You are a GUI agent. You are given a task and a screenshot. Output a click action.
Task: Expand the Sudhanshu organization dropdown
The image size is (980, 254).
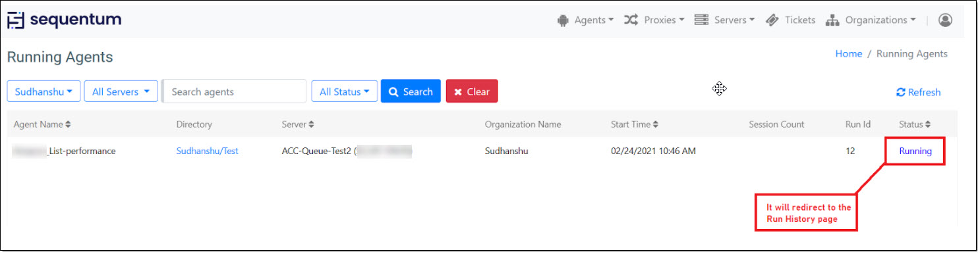(43, 91)
